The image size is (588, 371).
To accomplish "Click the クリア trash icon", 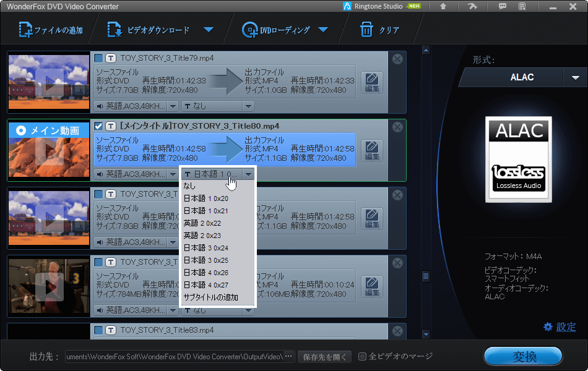I will 366,30.
